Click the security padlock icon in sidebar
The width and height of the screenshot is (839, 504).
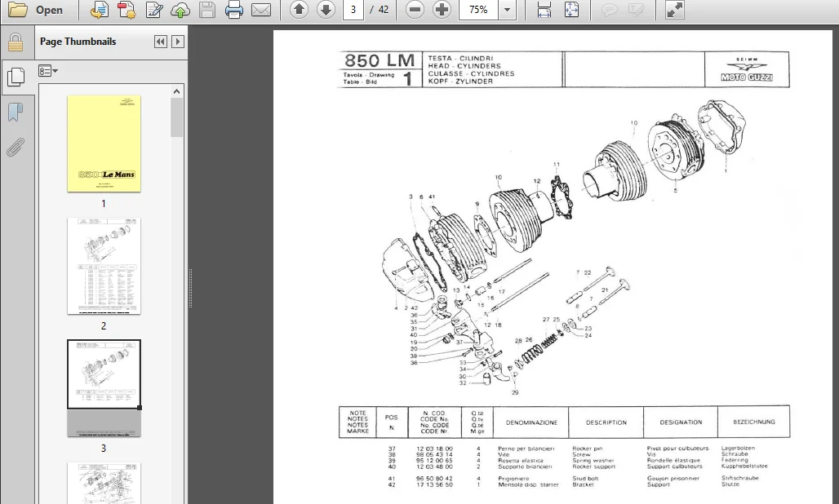click(16, 42)
